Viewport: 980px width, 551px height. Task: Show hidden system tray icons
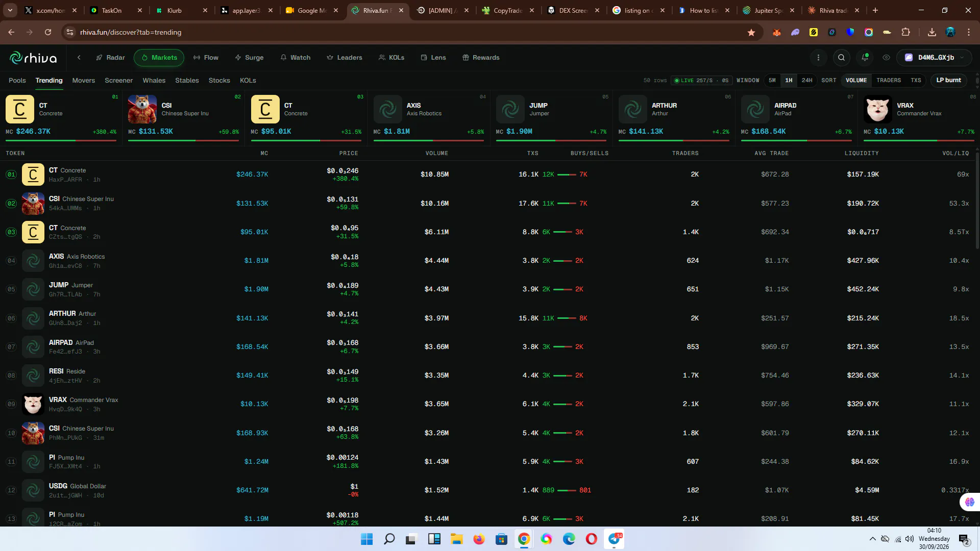pos(872,539)
